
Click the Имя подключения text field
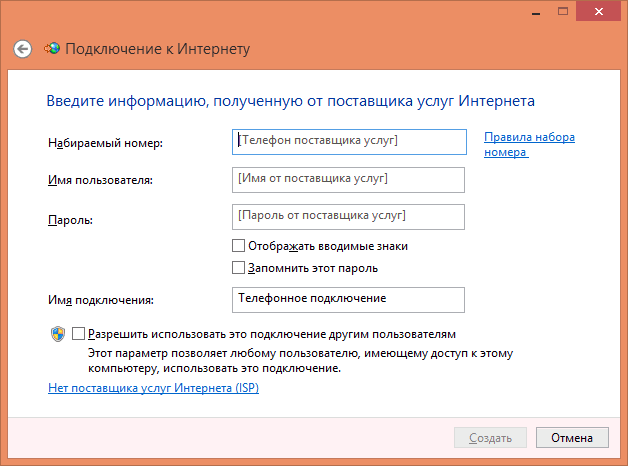[x=348, y=299]
